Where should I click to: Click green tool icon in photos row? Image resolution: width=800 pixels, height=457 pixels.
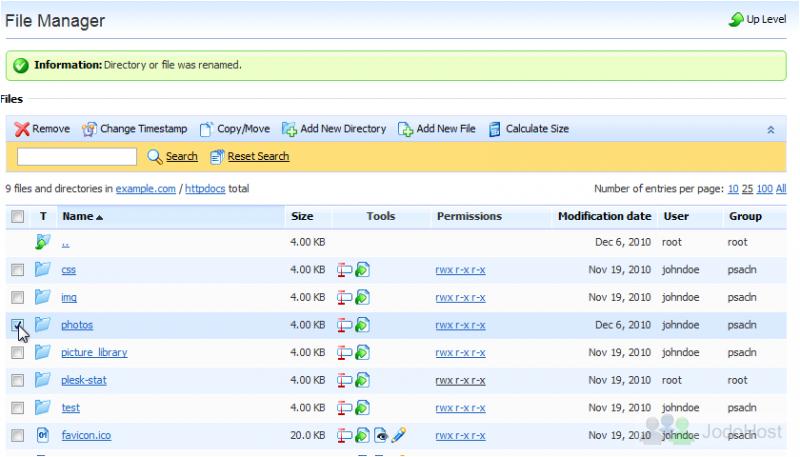[x=362, y=325]
